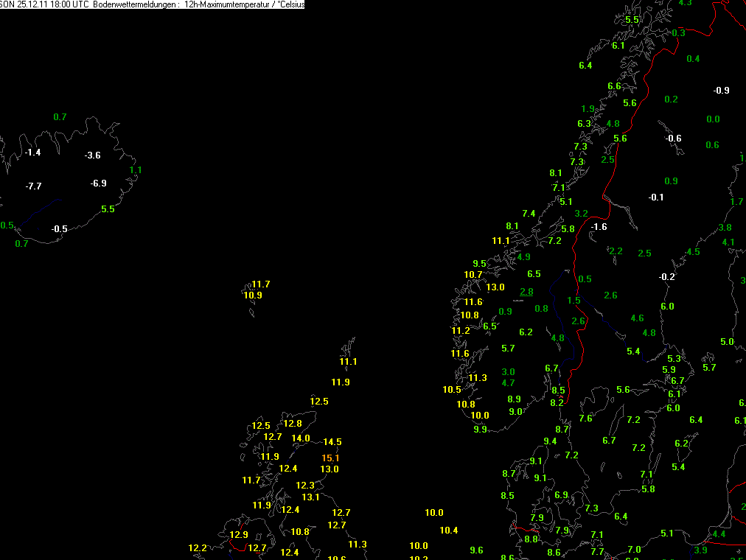Image resolution: width=746 pixels, height=560 pixels.
Task: Click the 12.5 value between Orkney and Shetland
Action: pyautogui.click(x=318, y=402)
